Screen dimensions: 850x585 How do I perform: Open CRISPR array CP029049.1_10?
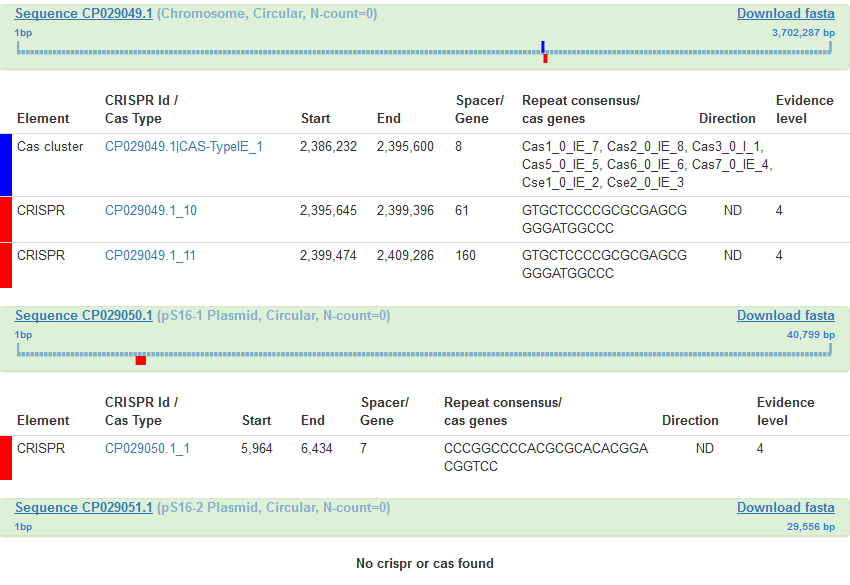(x=151, y=210)
